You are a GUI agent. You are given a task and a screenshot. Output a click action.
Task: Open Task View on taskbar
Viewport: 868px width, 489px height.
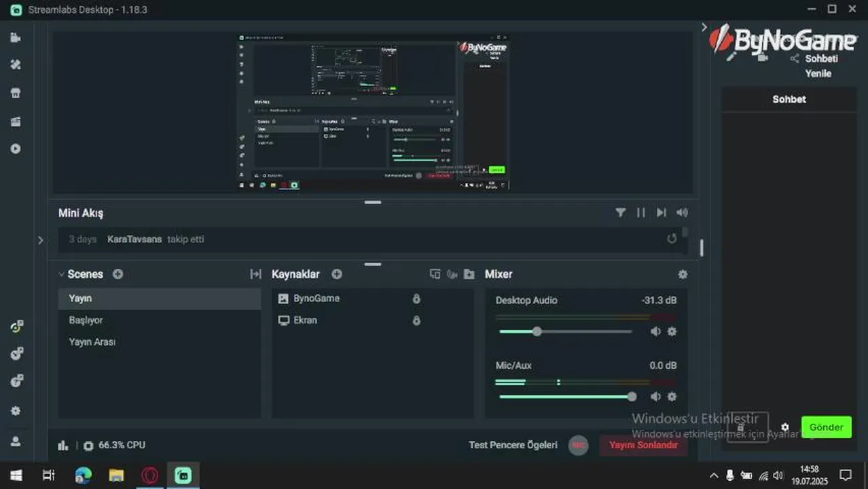point(49,475)
